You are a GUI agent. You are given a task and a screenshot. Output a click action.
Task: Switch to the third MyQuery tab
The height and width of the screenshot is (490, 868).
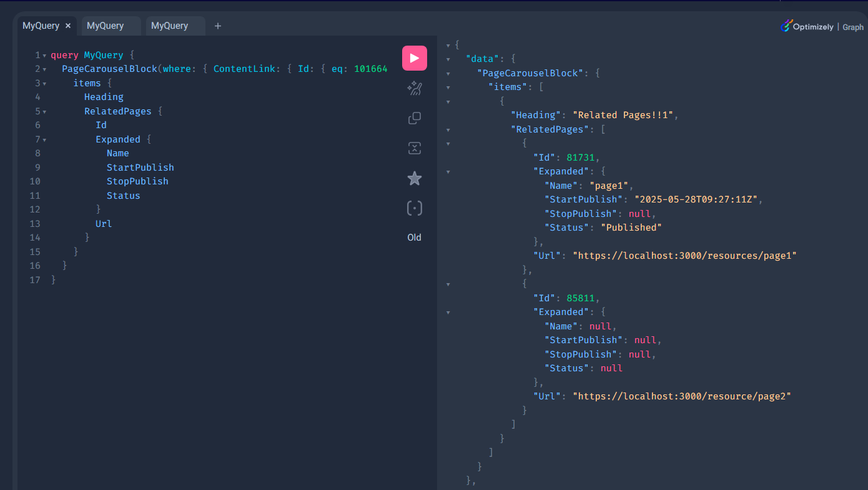coord(169,26)
